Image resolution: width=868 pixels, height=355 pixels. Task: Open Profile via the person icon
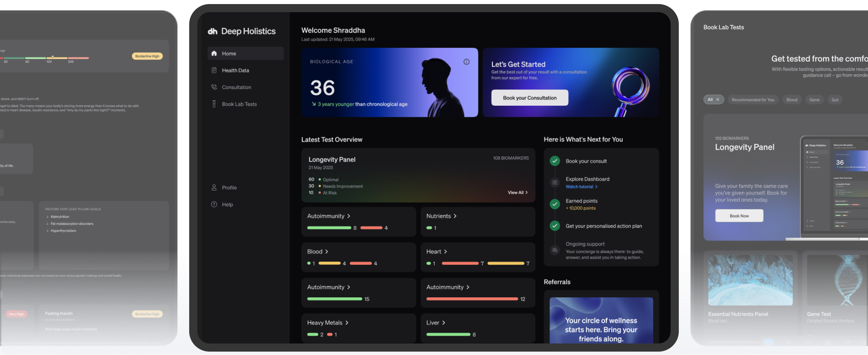tap(214, 187)
